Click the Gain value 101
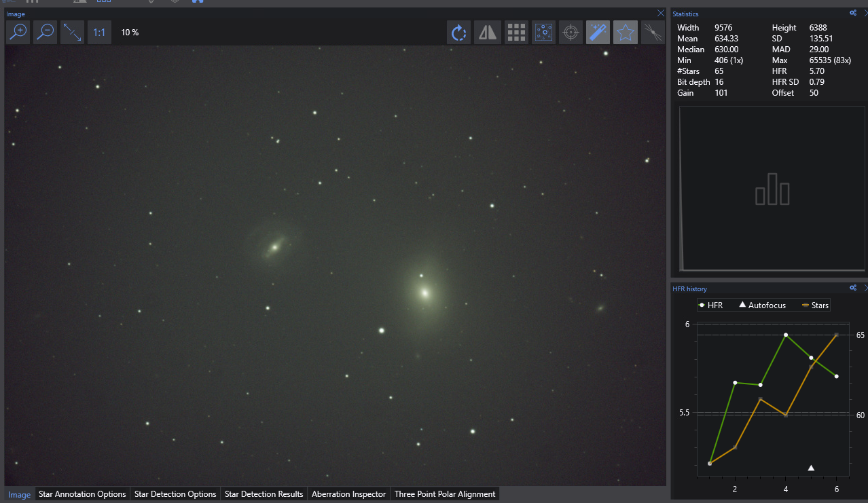The height and width of the screenshot is (503, 868). pyautogui.click(x=721, y=93)
